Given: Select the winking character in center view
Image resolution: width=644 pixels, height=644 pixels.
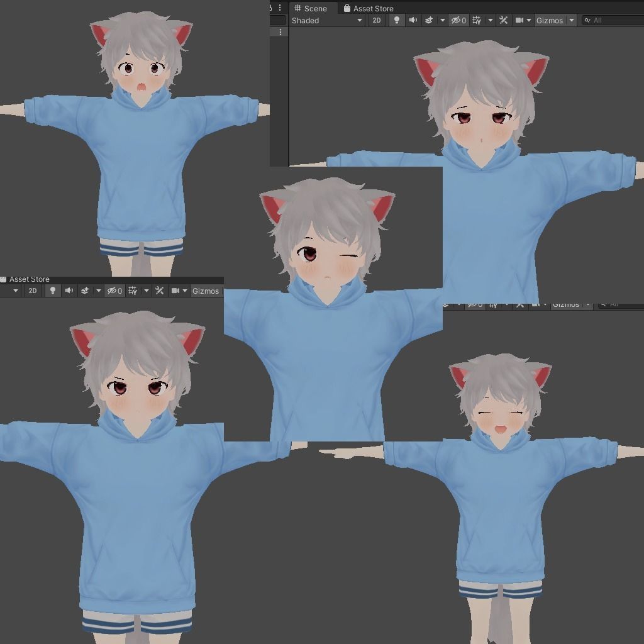Looking at the screenshot, I should (x=328, y=308).
